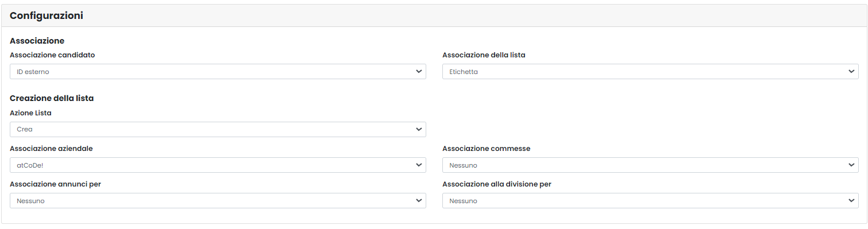Open the Associazione della lista dropdown
The width and height of the screenshot is (868, 229).
coord(650,72)
